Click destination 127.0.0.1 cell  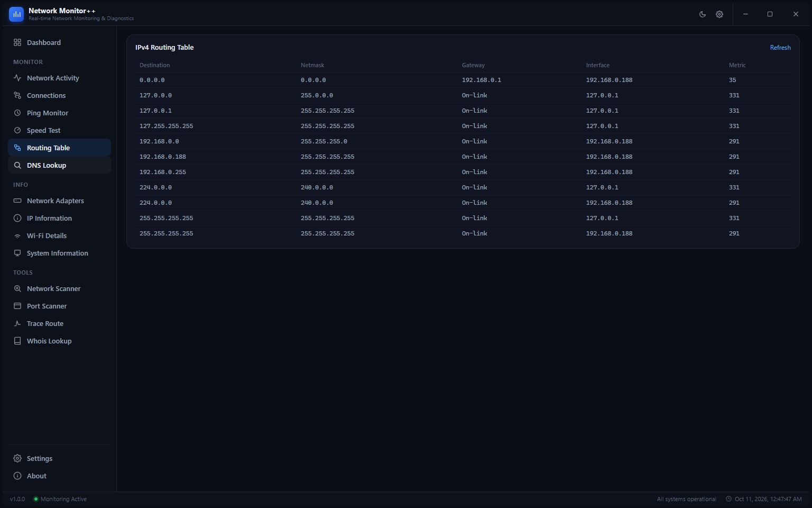[155, 111]
